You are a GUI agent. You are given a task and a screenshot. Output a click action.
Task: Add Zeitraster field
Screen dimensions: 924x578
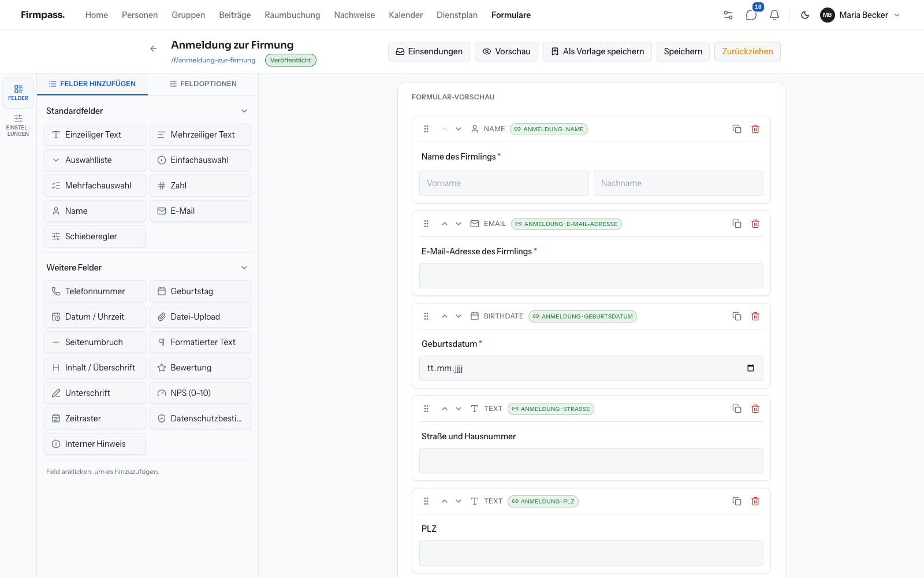[95, 418]
